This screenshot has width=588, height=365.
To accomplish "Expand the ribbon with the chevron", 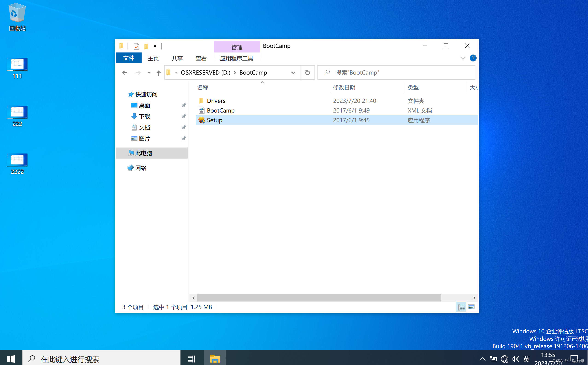I will coord(463,58).
